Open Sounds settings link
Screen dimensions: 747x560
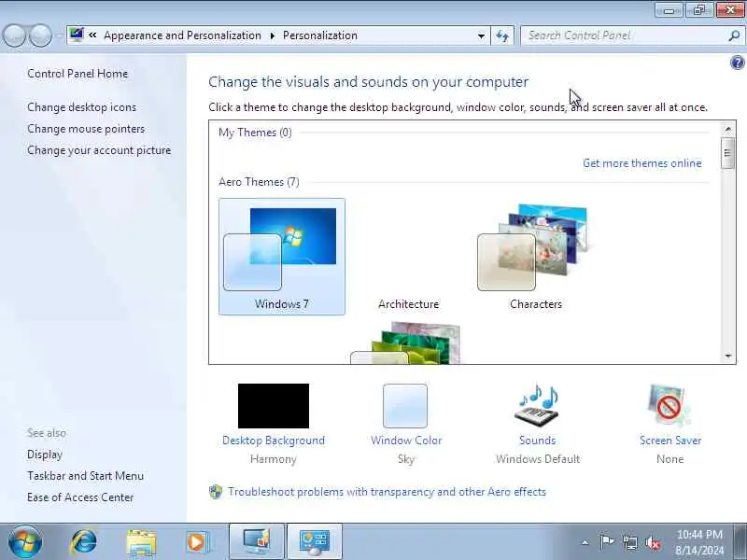click(x=538, y=441)
